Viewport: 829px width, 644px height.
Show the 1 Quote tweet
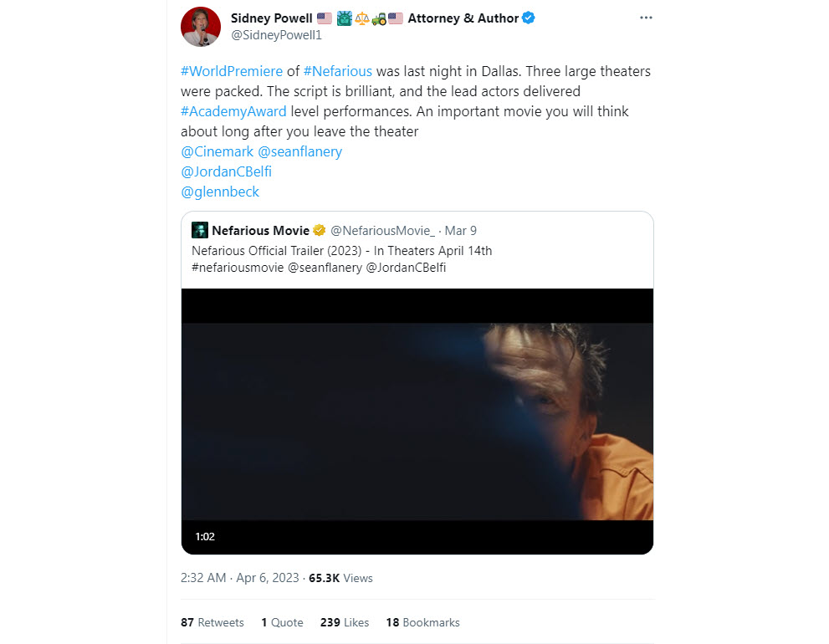point(282,622)
